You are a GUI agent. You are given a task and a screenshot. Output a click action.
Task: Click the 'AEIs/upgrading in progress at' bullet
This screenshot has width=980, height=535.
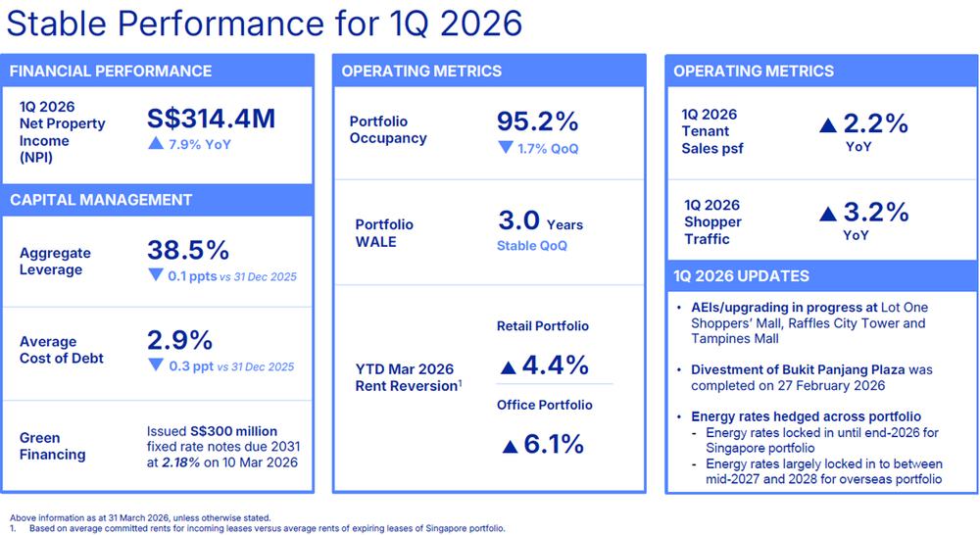784,308
